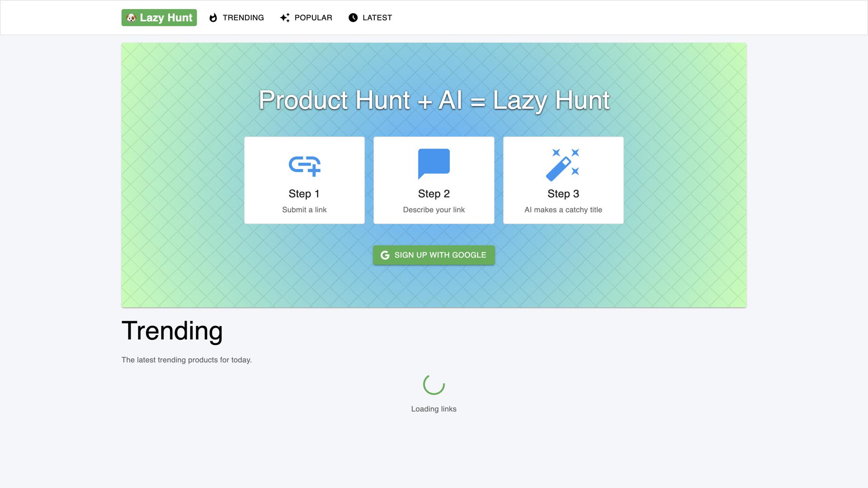Click the add-link icon in Step 1
Screen dimensions: 868x488
pos(304,165)
